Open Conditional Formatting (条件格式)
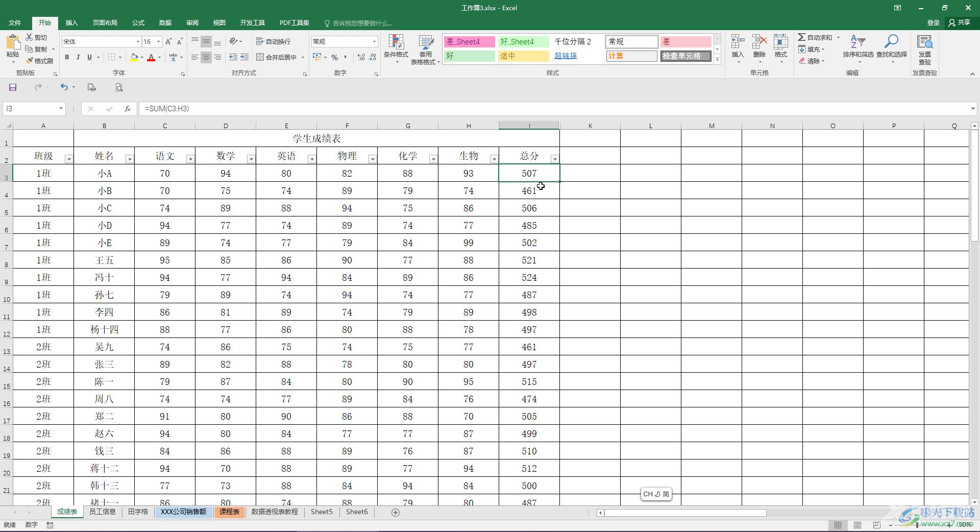The width and height of the screenshot is (980, 532). 396,49
